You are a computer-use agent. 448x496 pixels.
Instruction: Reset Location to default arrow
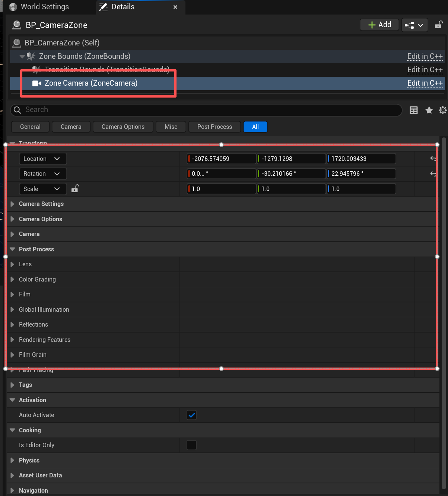433,159
